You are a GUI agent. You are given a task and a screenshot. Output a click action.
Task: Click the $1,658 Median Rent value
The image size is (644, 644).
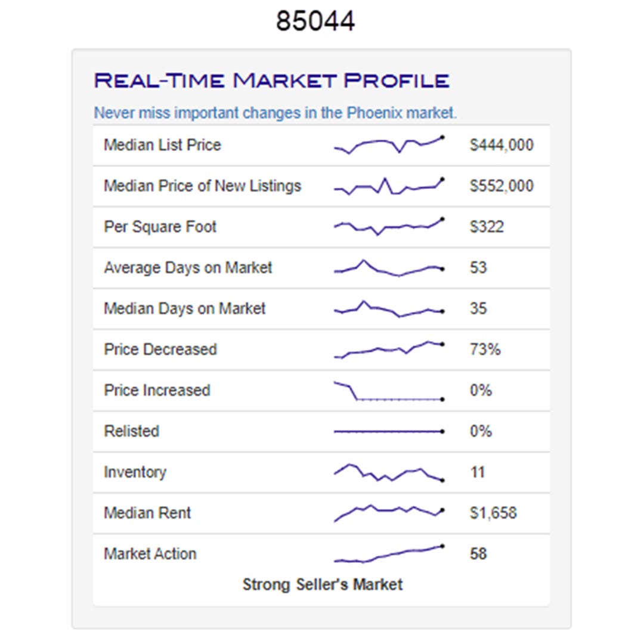(x=493, y=513)
